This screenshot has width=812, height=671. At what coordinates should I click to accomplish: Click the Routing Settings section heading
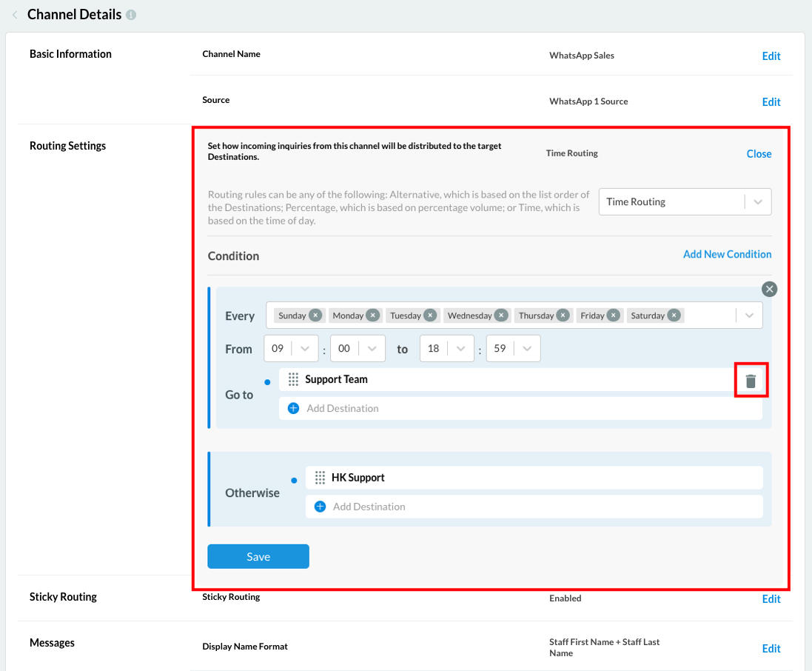tap(67, 146)
